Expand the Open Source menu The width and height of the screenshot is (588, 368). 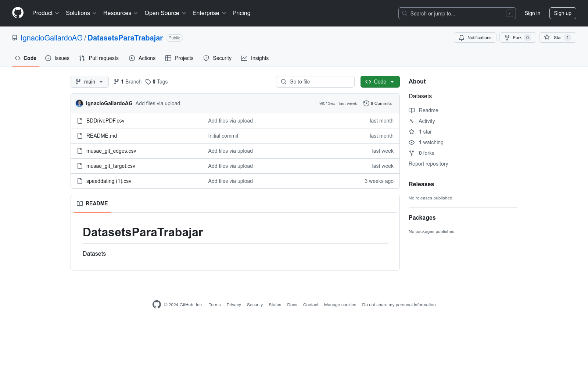coord(165,13)
